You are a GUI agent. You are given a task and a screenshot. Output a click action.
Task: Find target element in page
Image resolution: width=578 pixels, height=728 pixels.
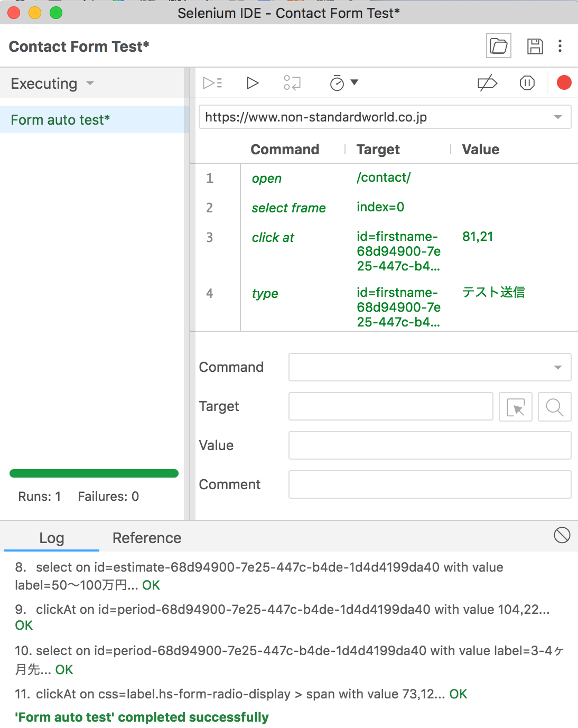555,407
